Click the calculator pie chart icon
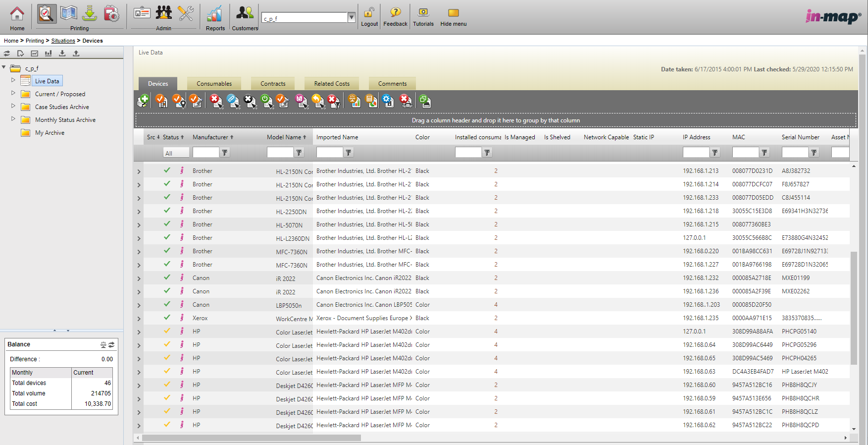This screenshot has height=445, width=868. pos(371,101)
